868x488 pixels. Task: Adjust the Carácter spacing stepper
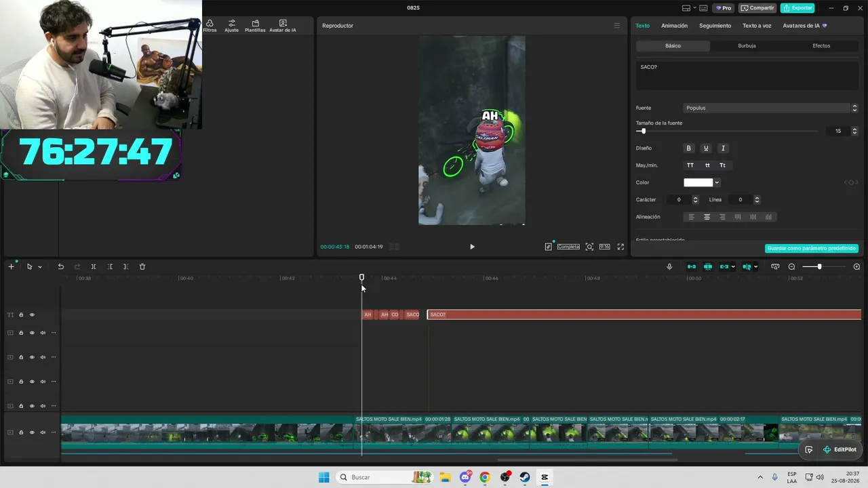pos(695,200)
